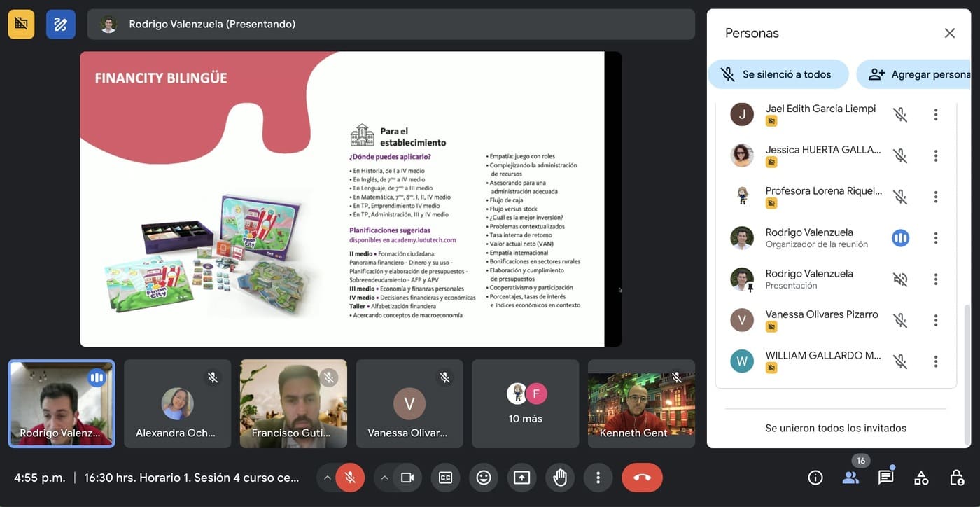
Task: Toggle presentation audio mute for Rodrigo Valenzuela Presentación
Action: click(x=900, y=279)
